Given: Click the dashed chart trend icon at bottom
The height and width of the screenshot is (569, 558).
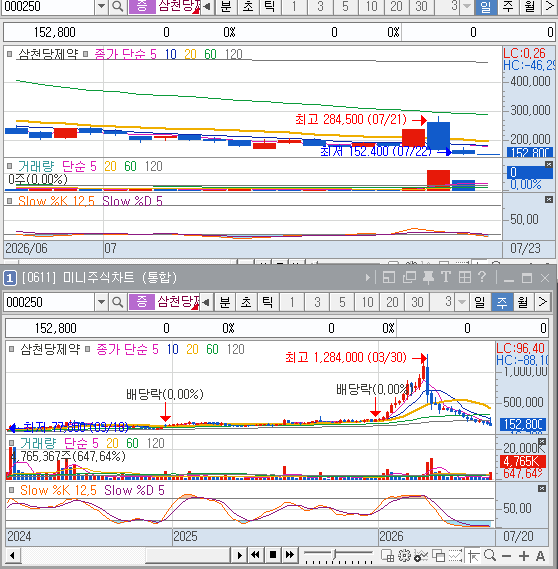Looking at the screenshot, I should [x=455, y=556].
